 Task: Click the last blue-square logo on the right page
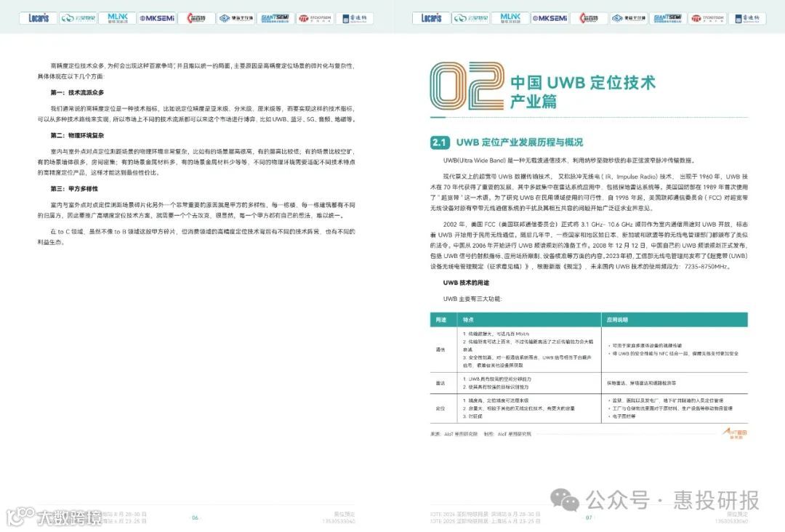pos(747,18)
